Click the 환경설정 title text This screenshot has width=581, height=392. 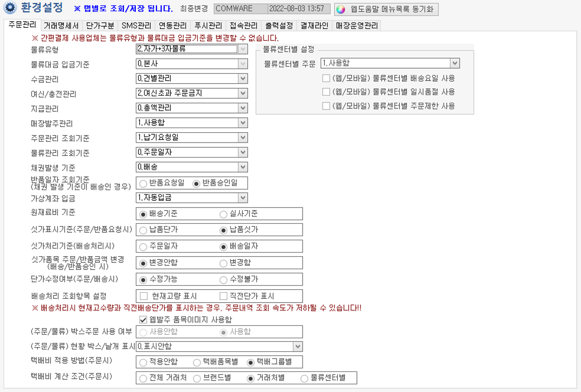[x=42, y=7]
